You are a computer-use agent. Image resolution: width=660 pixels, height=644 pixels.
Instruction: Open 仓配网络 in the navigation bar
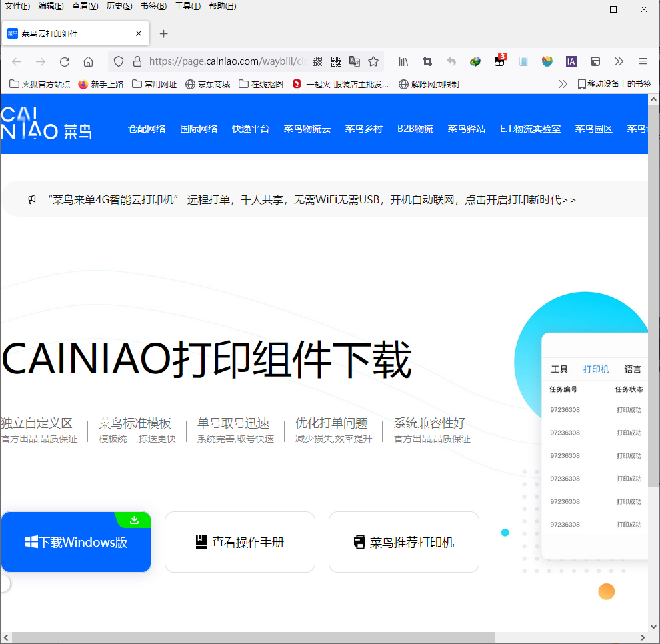pos(147,129)
